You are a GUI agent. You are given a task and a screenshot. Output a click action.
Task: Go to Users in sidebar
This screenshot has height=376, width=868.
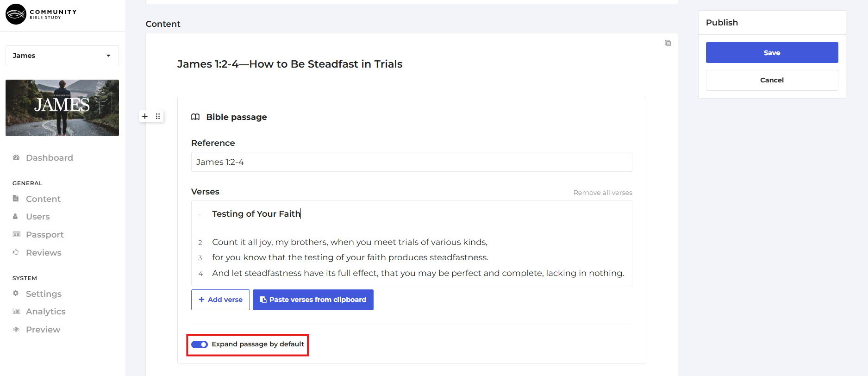[37, 217]
